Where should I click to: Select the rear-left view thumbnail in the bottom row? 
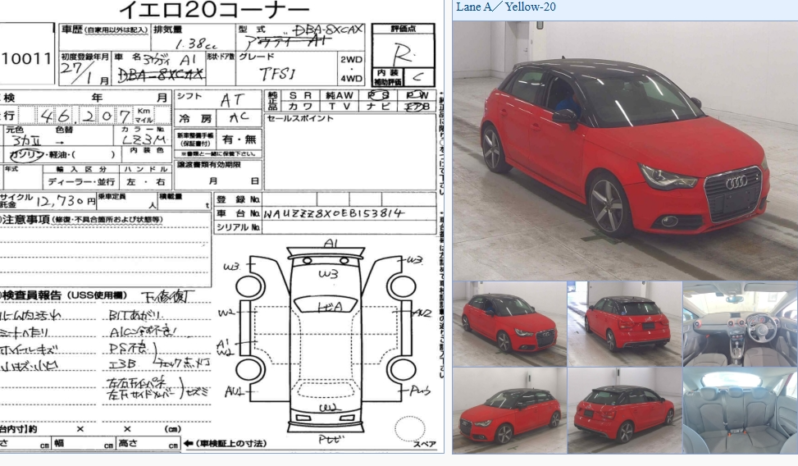(625, 411)
